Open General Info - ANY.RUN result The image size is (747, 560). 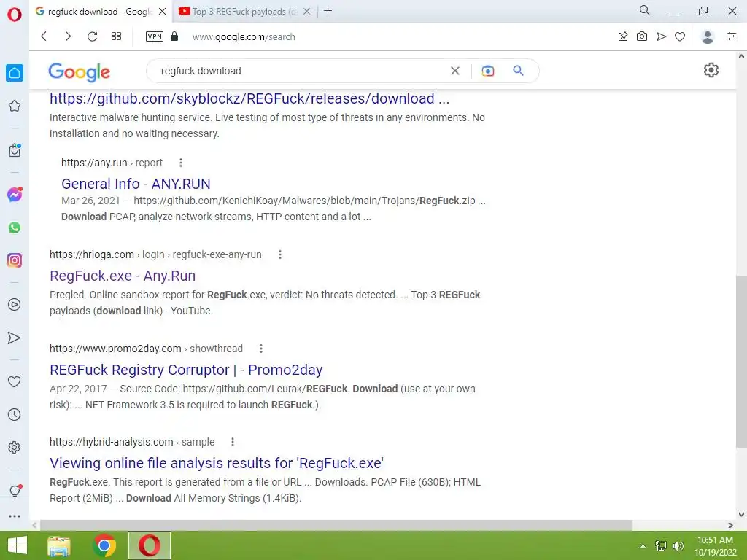click(136, 184)
